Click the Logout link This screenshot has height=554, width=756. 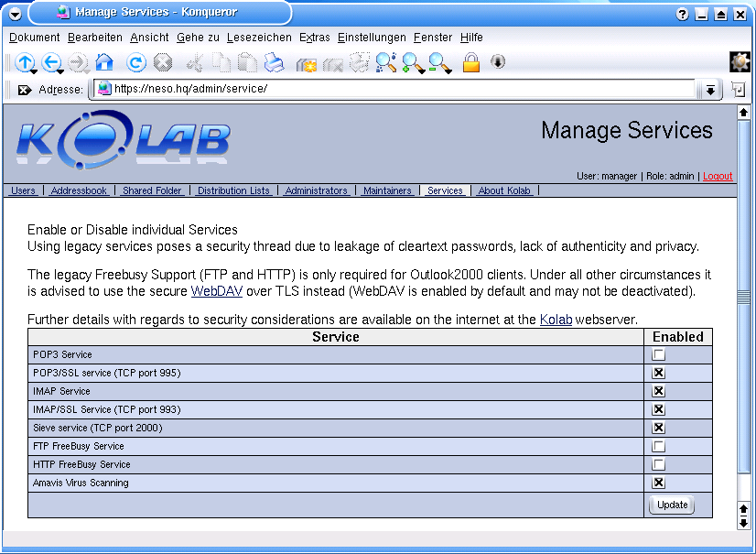click(x=718, y=176)
